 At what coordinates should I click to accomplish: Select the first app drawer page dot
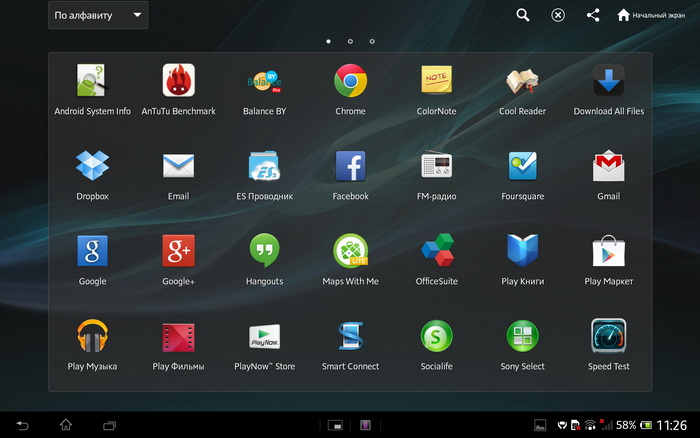pyautogui.click(x=329, y=41)
